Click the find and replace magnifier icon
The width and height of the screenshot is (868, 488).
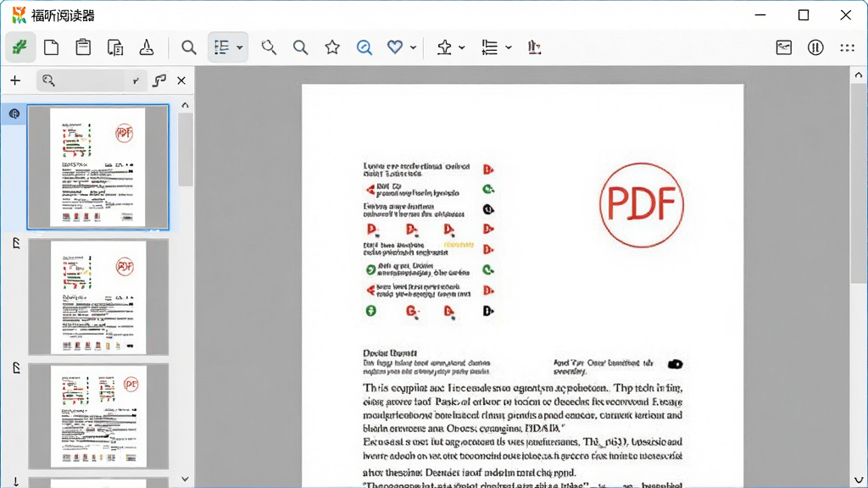coord(269,47)
